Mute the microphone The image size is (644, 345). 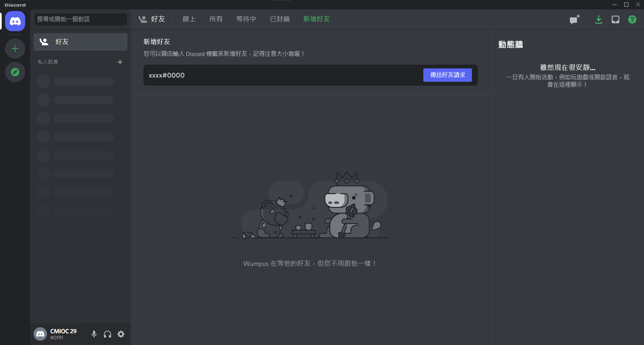pyautogui.click(x=94, y=334)
